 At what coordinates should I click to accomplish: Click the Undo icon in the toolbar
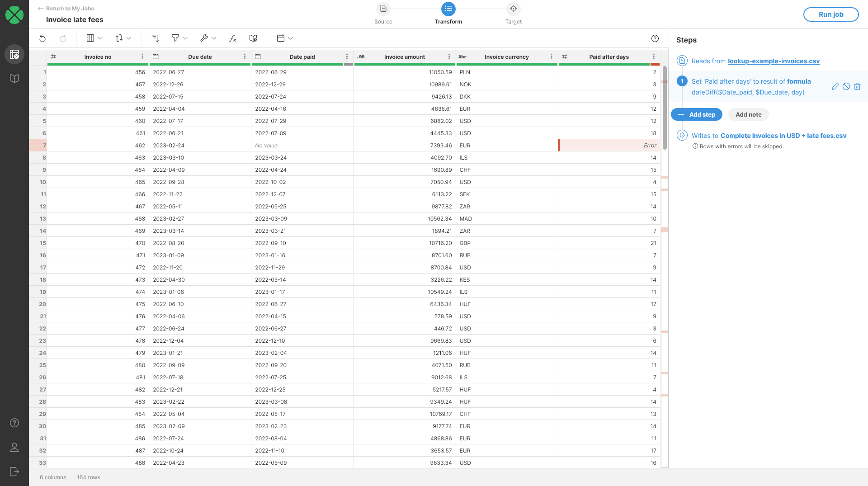[42, 38]
